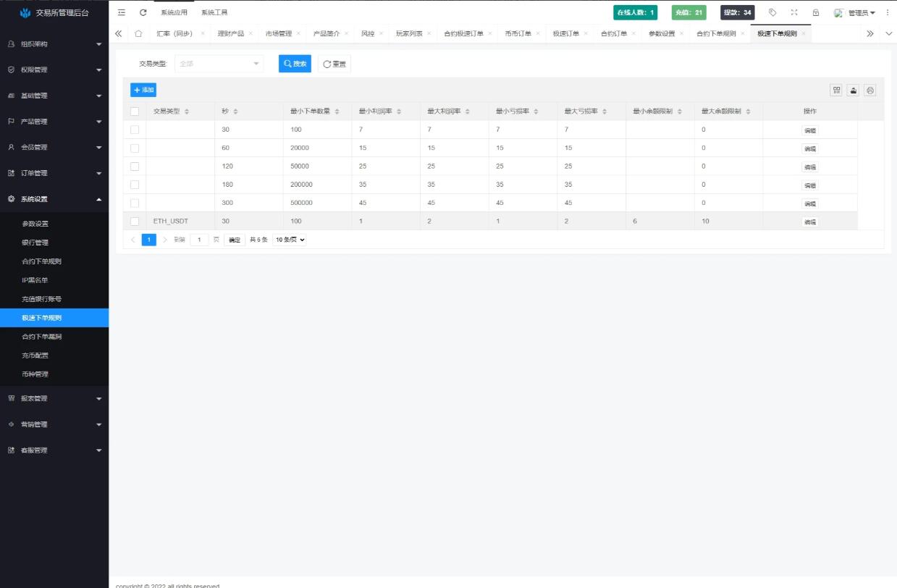Select 币种管理 in the sidebar
897x588 pixels.
(x=35, y=374)
